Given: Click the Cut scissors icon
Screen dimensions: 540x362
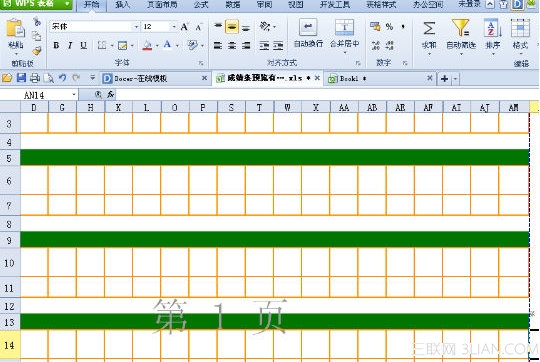Looking at the screenshot, I should coord(37,22).
